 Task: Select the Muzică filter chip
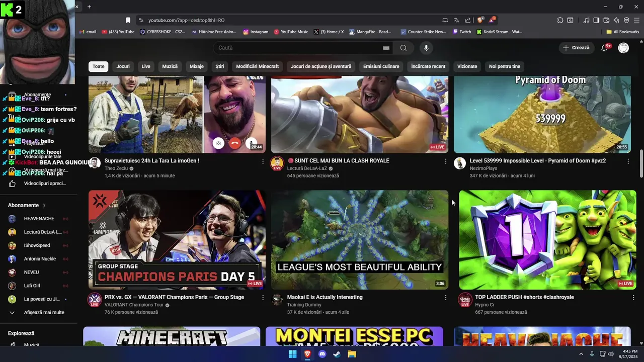tap(170, 66)
